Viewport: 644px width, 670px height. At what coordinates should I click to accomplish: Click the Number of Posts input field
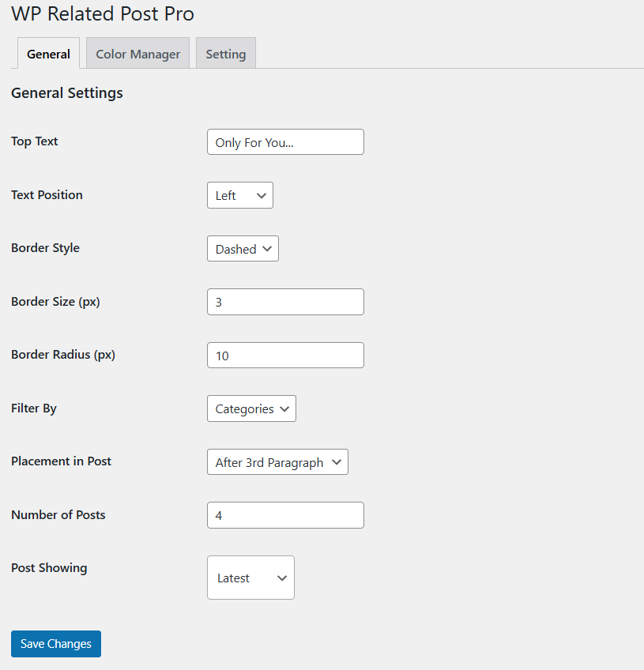[x=284, y=515]
